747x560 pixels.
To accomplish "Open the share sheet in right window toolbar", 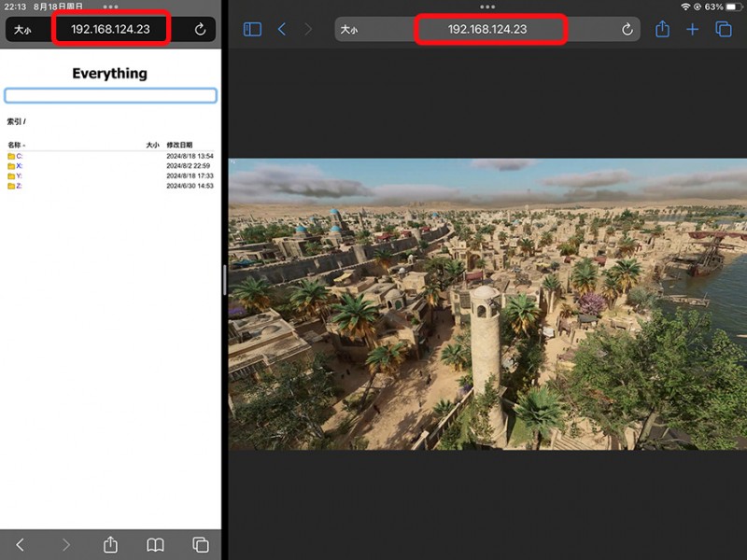I will click(662, 30).
